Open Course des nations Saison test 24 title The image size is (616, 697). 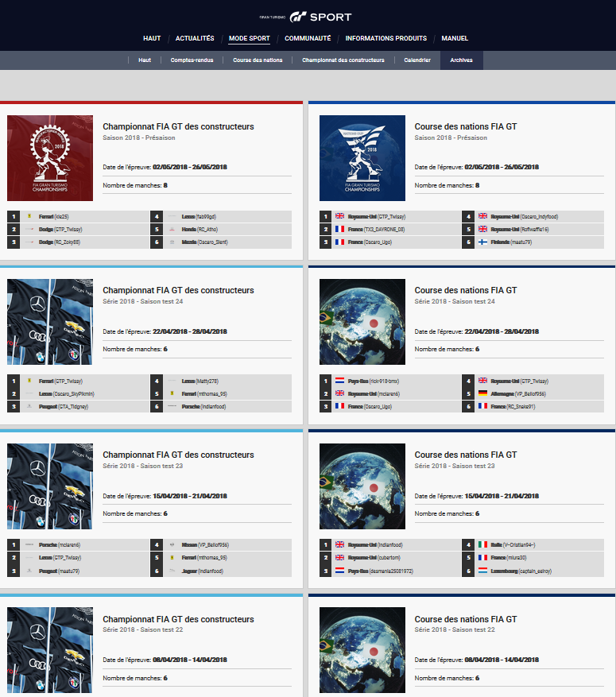tap(466, 290)
